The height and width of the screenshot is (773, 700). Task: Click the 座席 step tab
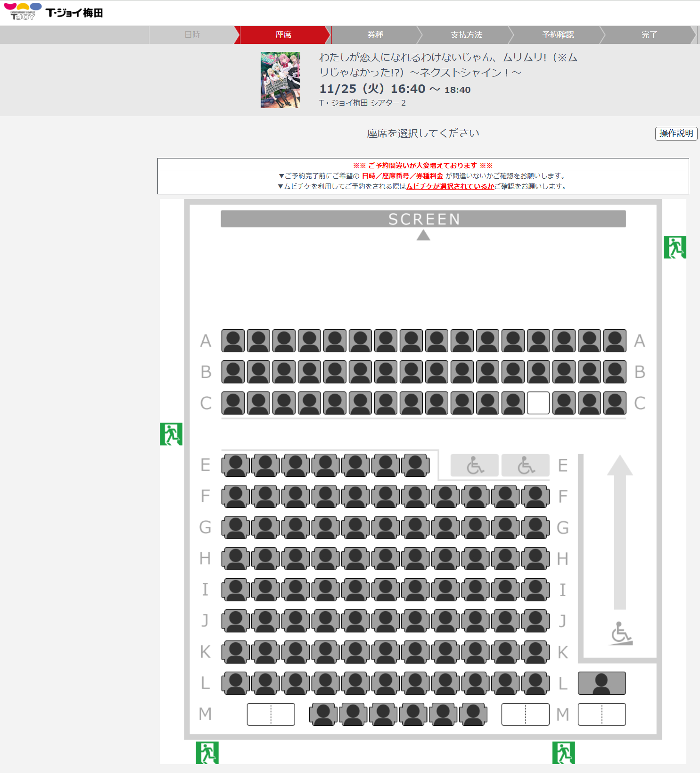284,35
